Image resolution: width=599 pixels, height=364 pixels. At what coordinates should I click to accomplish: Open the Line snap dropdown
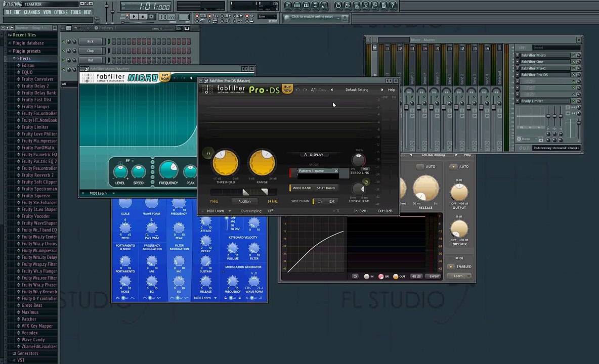(x=267, y=16)
